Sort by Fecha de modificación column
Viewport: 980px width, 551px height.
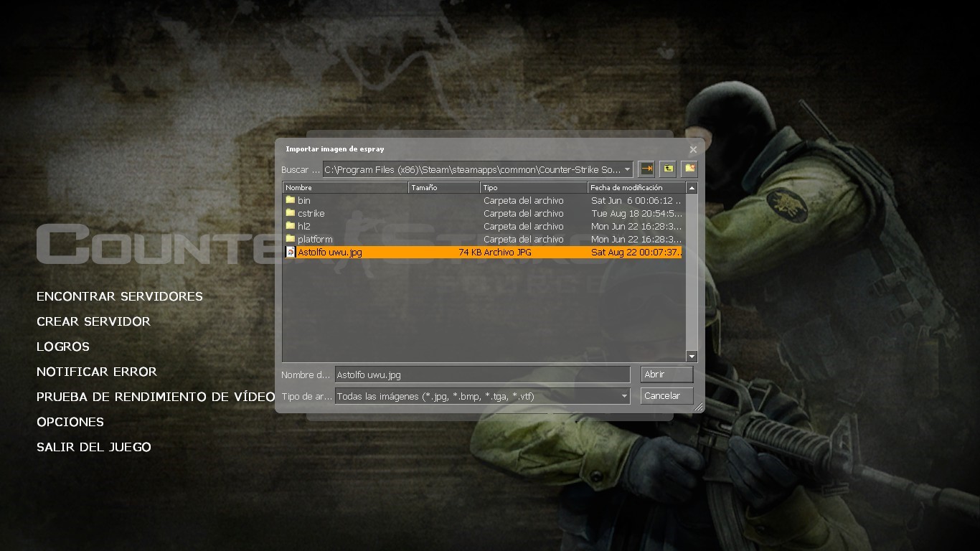coord(636,187)
